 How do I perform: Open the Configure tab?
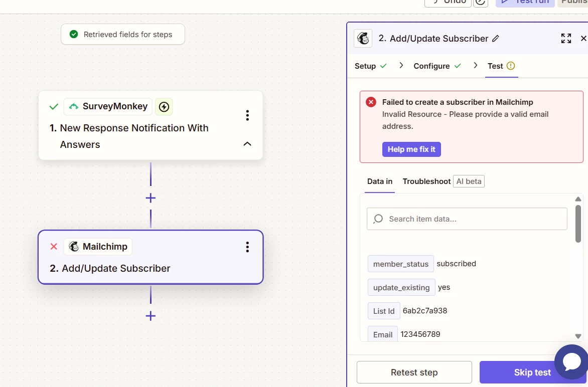click(x=437, y=66)
